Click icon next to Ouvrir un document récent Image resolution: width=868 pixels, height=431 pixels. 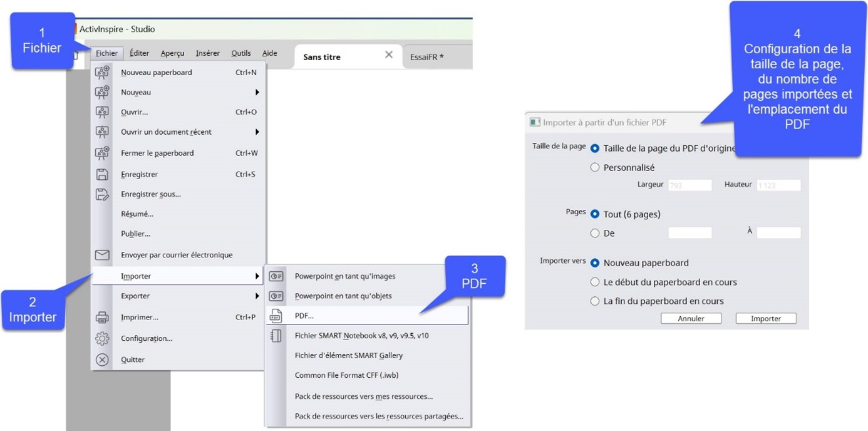102,132
